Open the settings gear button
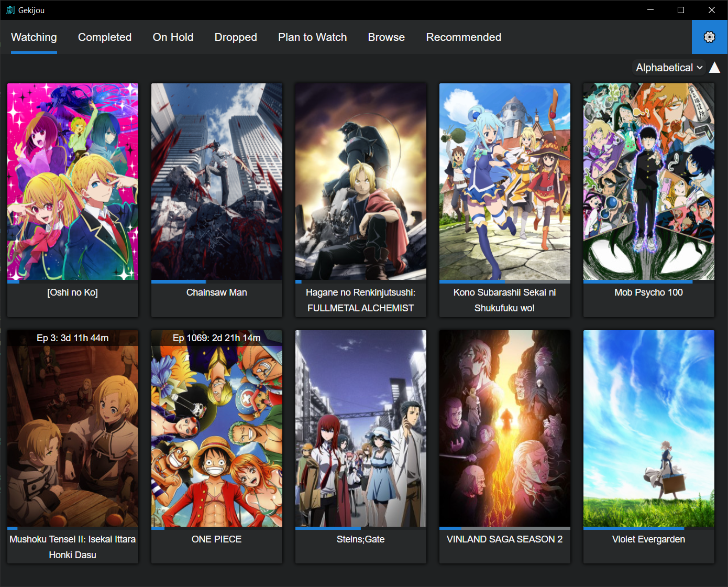The height and width of the screenshot is (587, 728). click(710, 37)
